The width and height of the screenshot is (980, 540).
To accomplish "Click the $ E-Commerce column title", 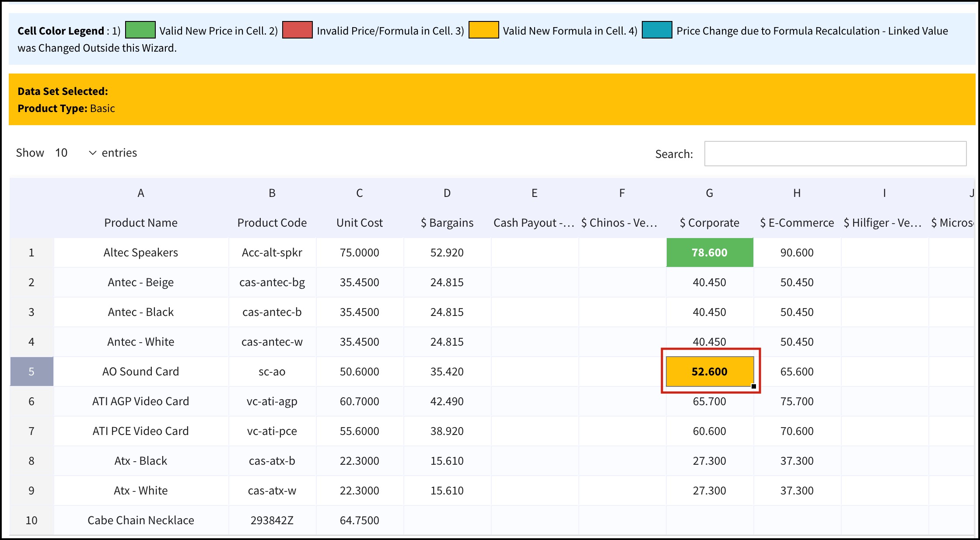I will point(797,223).
